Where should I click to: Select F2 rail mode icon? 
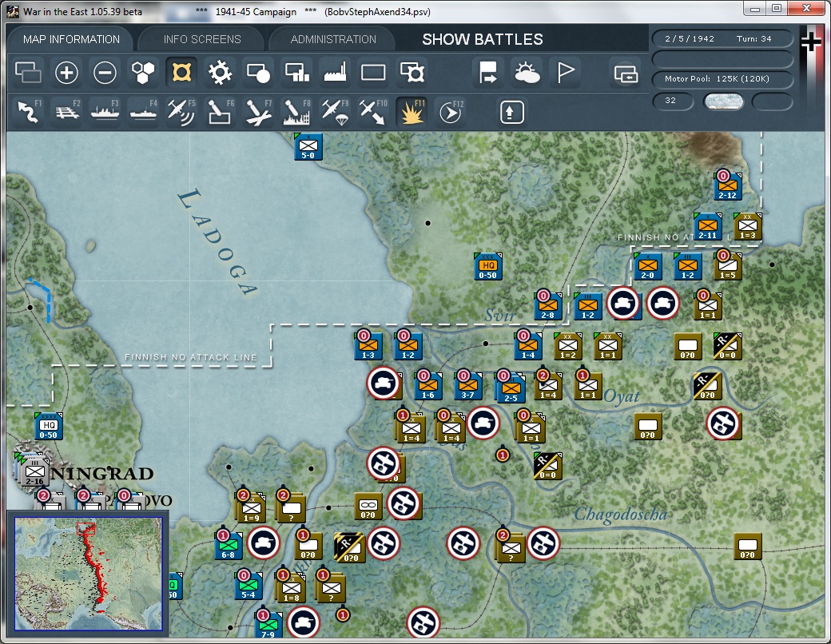click(67, 111)
